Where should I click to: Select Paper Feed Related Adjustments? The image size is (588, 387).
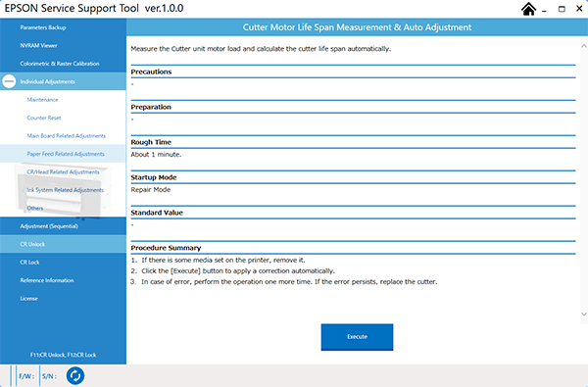click(63, 154)
